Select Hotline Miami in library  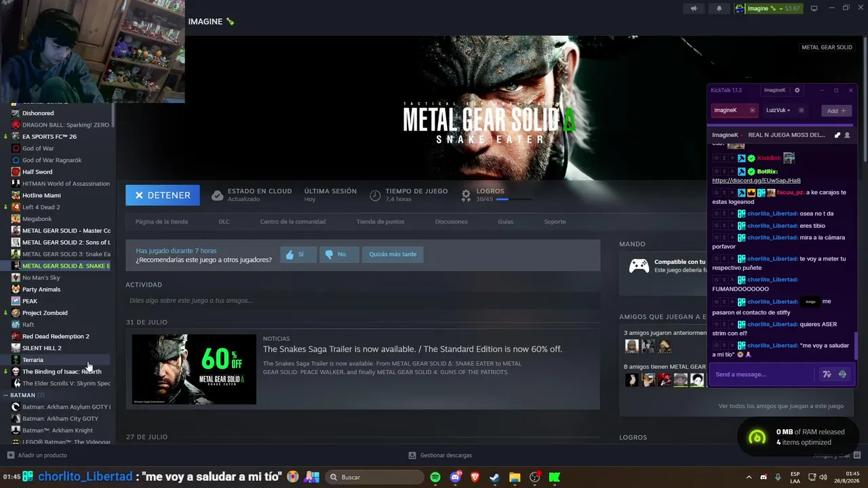(x=41, y=195)
